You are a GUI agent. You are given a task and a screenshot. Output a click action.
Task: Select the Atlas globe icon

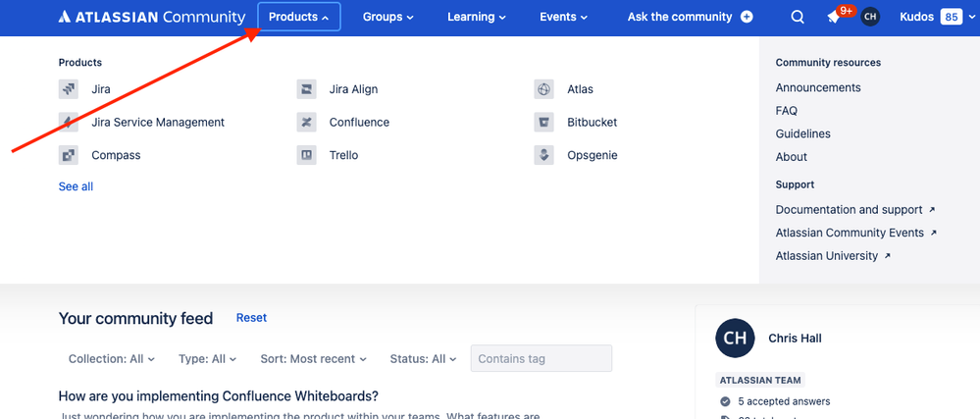[543, 89]
